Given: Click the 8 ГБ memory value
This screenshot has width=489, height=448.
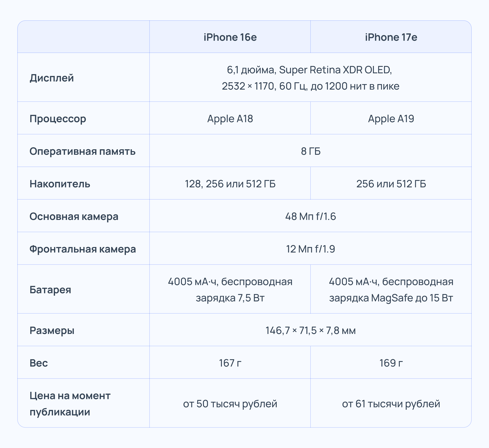Looking at the screenshot, I should (311, 151).
